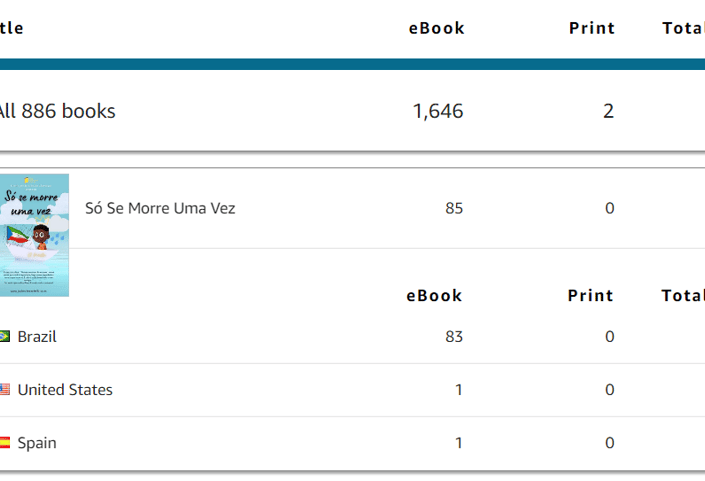Click the Spain flag icon

[x=4, y=443]
